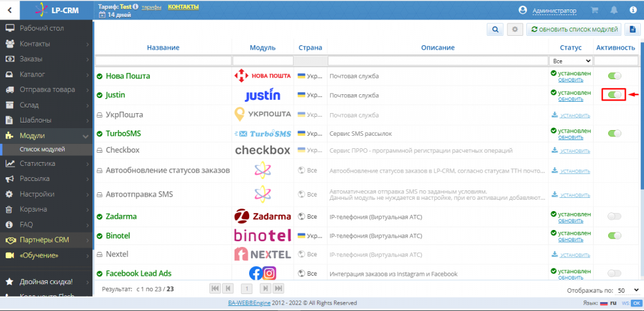Viewport: 644px width, 311px height.
Task: Open the Отображать по rows dropdown
Action: pos(628,291)
